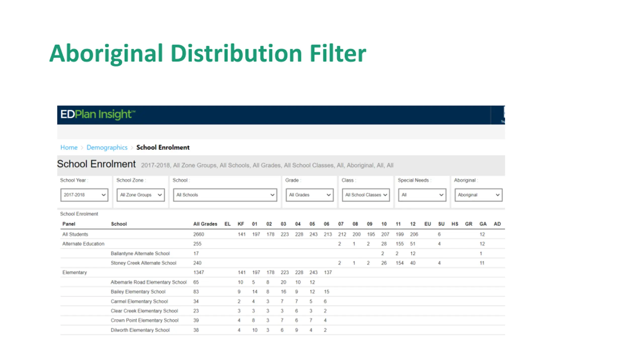Open the School Year 2017-2018 dropdown
644x362 pixels.
click(x=84, y=195)
